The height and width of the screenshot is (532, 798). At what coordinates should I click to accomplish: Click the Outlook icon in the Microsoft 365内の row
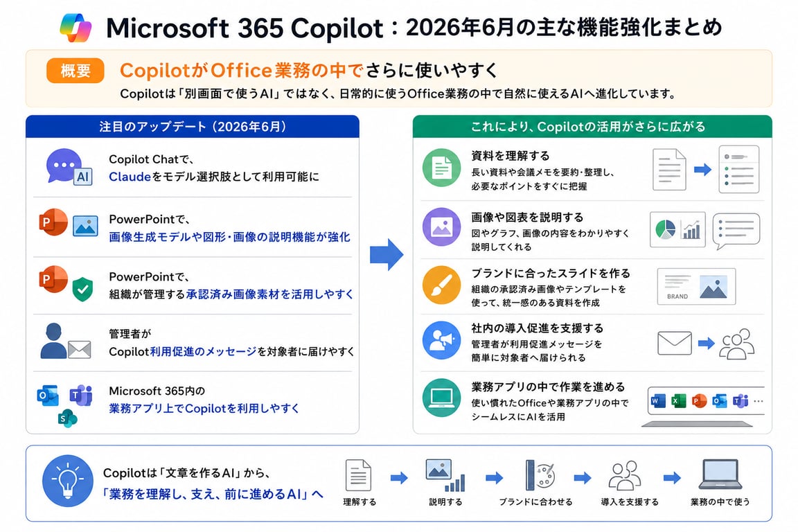pos(47,396)
